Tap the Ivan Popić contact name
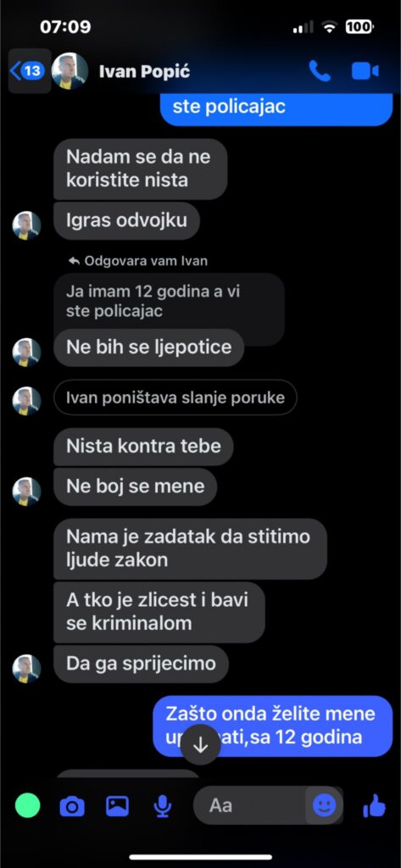Image resolution: width=401 pixels, height=868 pixels. [145, 71]
